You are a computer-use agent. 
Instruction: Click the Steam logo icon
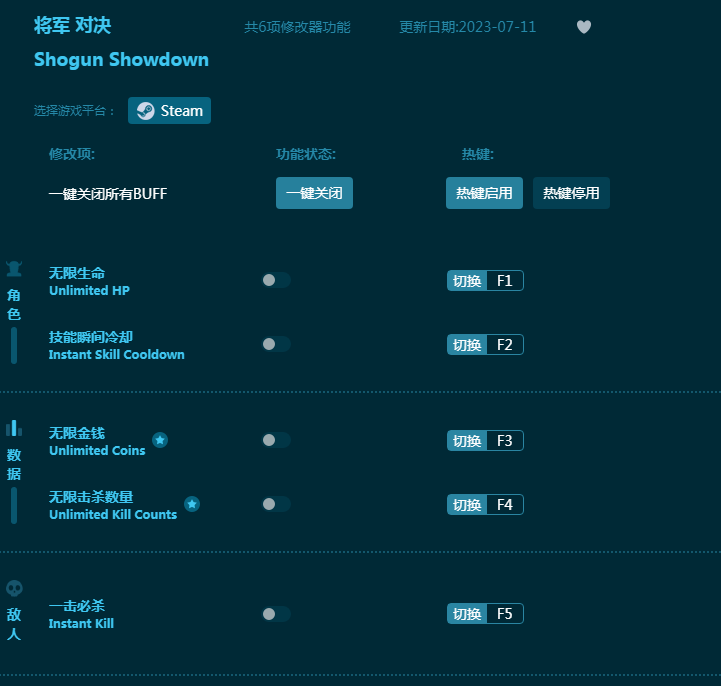[x=146, y=111]
